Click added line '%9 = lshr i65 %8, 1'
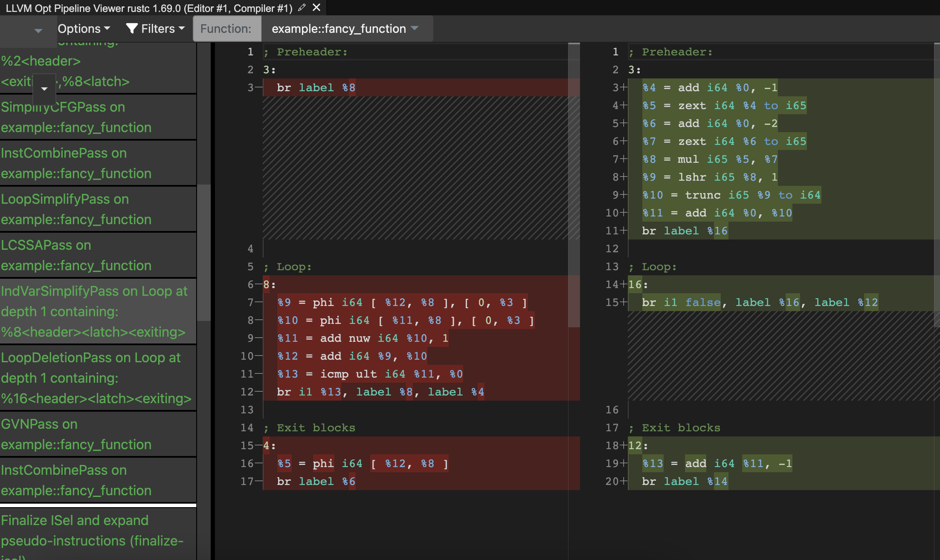This screenshot has height=560, width=940. 710,177
